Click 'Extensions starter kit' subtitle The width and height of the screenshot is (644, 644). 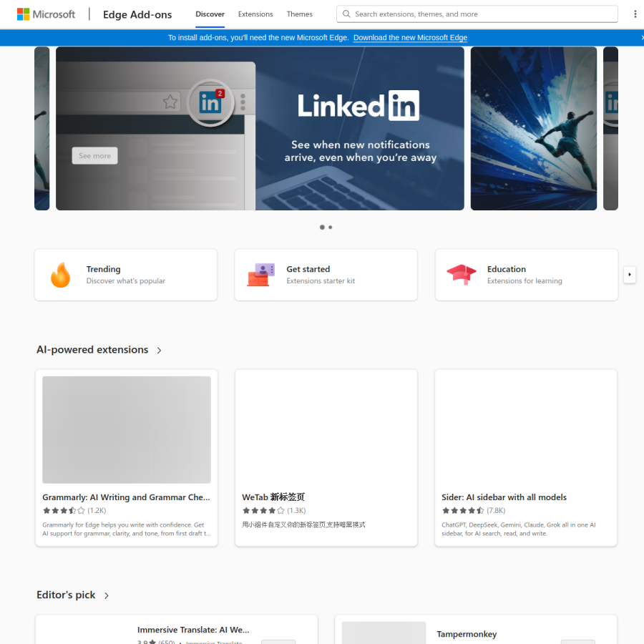(321, 281)
